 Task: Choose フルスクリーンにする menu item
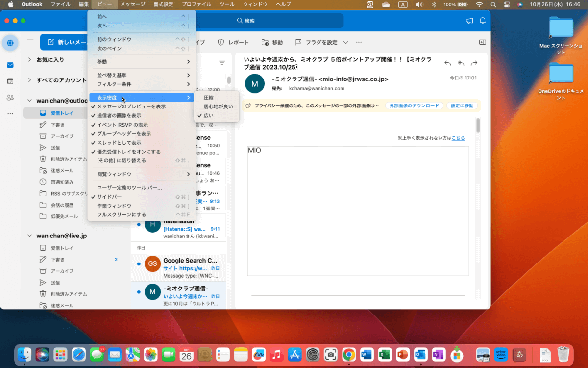tap(142, 215)
